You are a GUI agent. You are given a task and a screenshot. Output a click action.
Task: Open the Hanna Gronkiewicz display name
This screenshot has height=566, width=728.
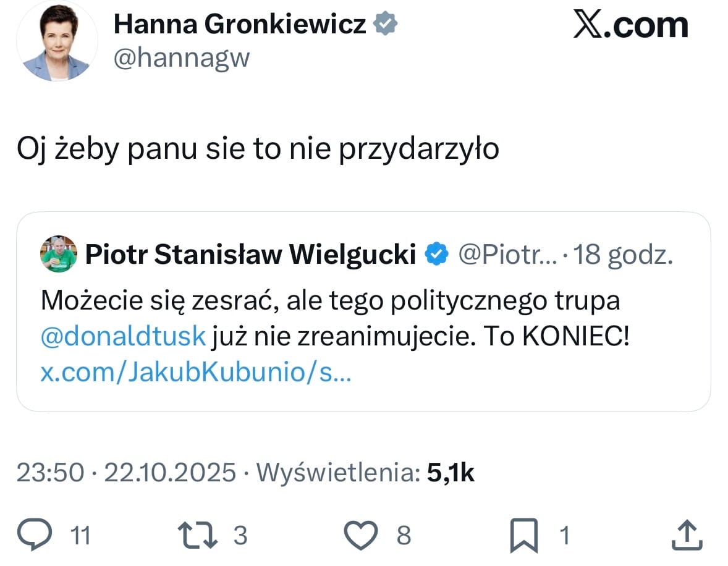pos(240,25)
